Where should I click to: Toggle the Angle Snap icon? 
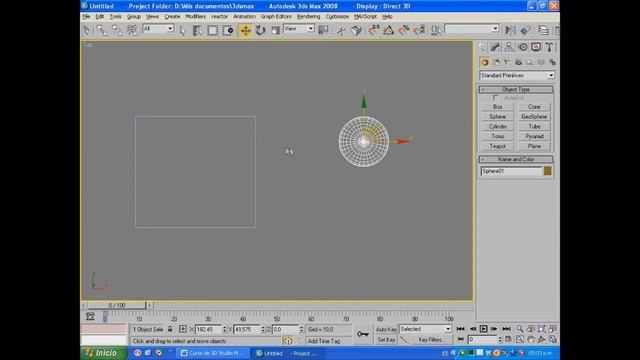pyautogui.click(x=388, y=30)
